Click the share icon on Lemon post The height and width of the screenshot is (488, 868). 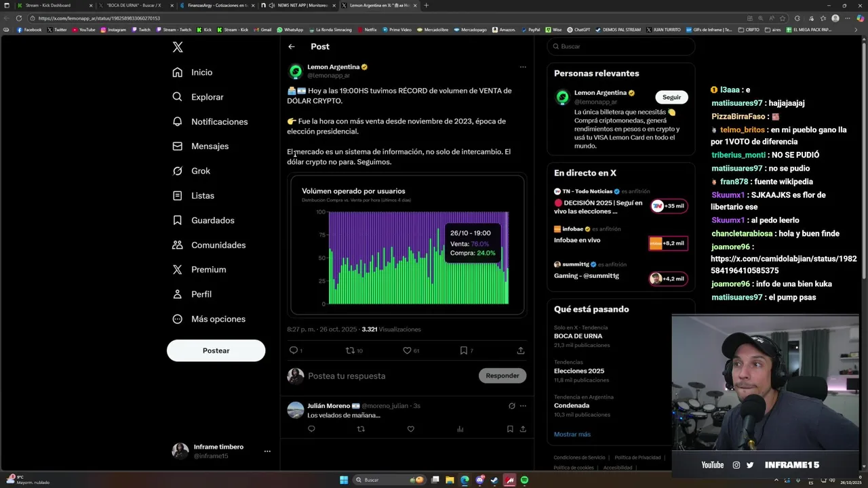tap(521, 350)
